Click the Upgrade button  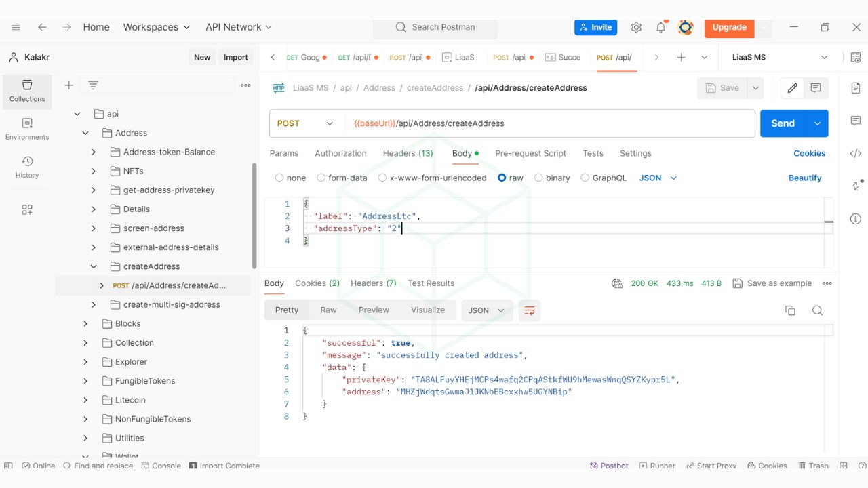click(729, 27)
